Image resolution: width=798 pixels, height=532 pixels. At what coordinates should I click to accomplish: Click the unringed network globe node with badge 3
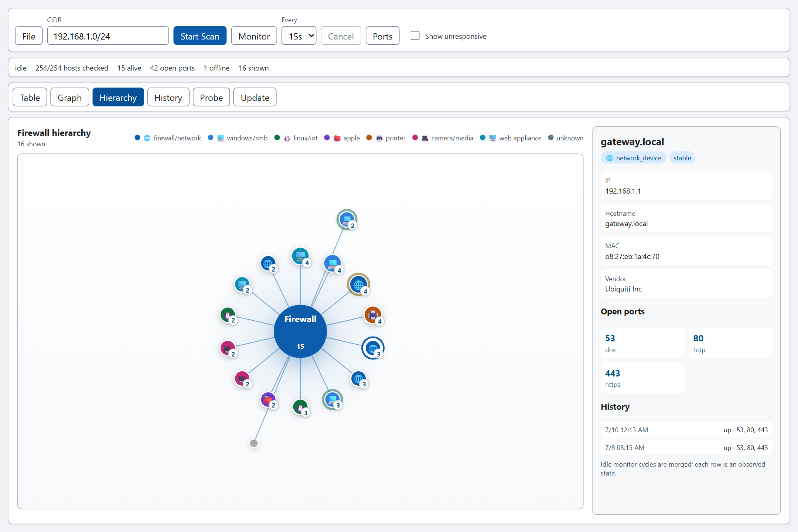(x=358, y=378)
